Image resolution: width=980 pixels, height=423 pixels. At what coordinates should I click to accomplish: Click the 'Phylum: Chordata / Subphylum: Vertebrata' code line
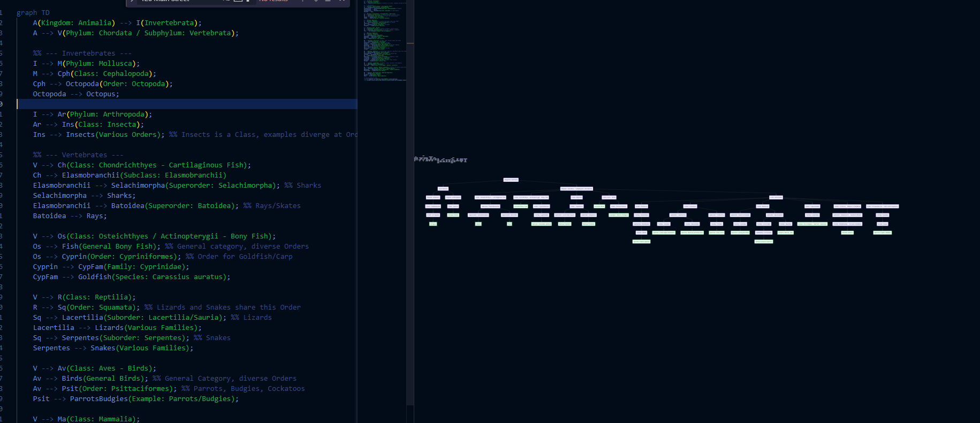point(136,33)
